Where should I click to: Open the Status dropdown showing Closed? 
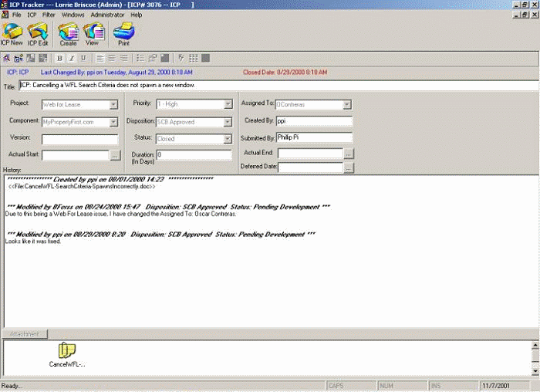click(228, 139)
